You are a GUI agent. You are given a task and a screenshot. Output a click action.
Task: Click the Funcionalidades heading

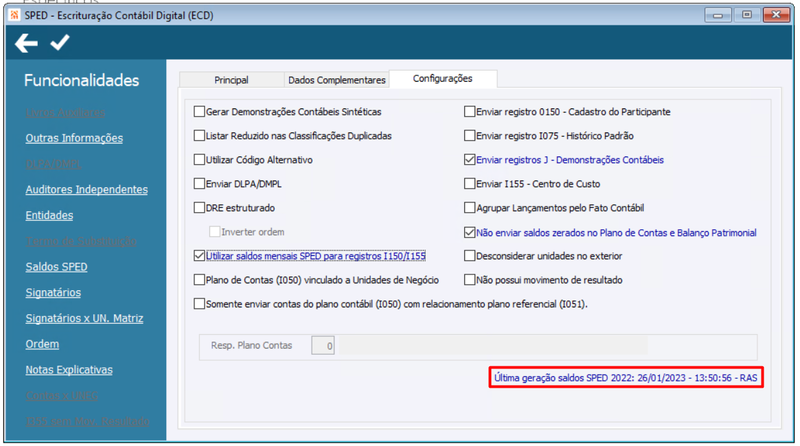pyautogui.click(x=82, y=81)
